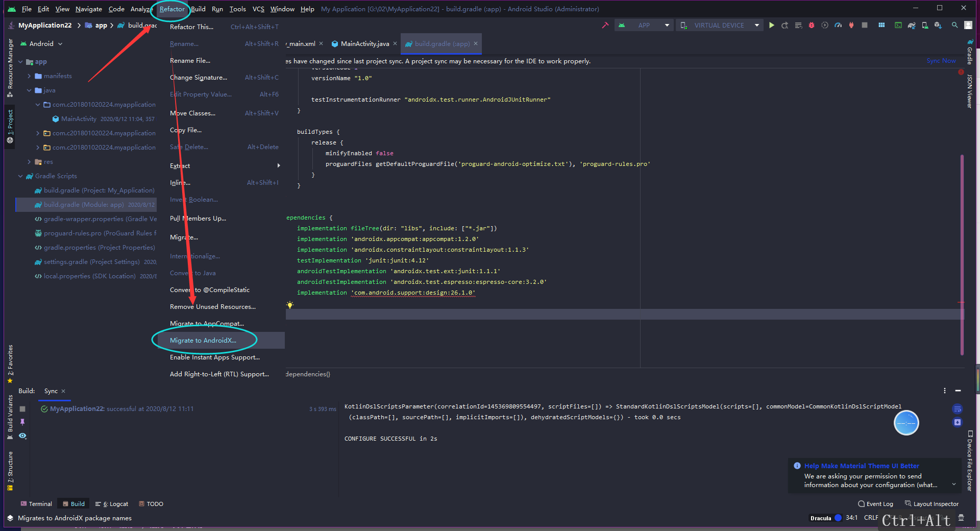
Task: Click the Dracula theme blue color indicator
Action: (x=838, y=518)
